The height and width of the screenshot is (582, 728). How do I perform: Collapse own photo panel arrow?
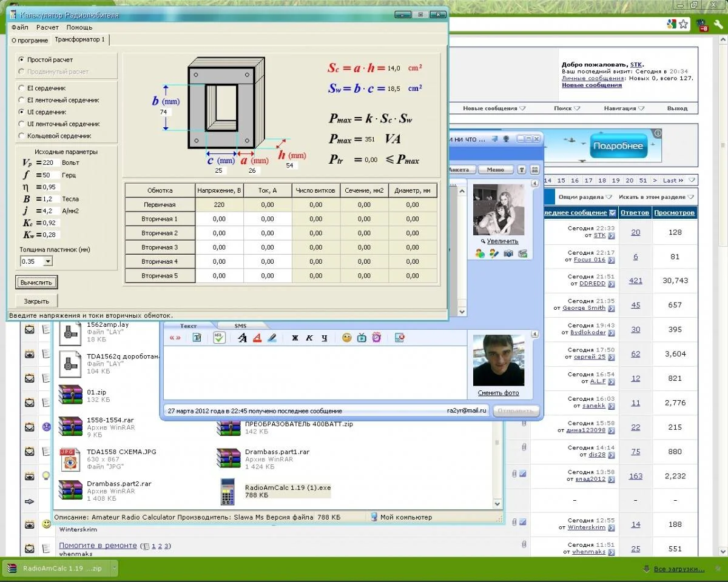535,334
